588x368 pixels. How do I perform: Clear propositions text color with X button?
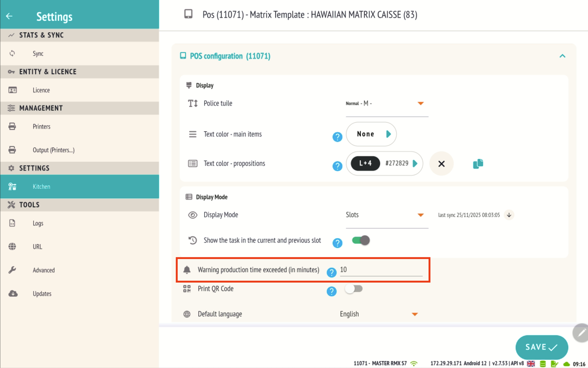click(x=441, y=164)
